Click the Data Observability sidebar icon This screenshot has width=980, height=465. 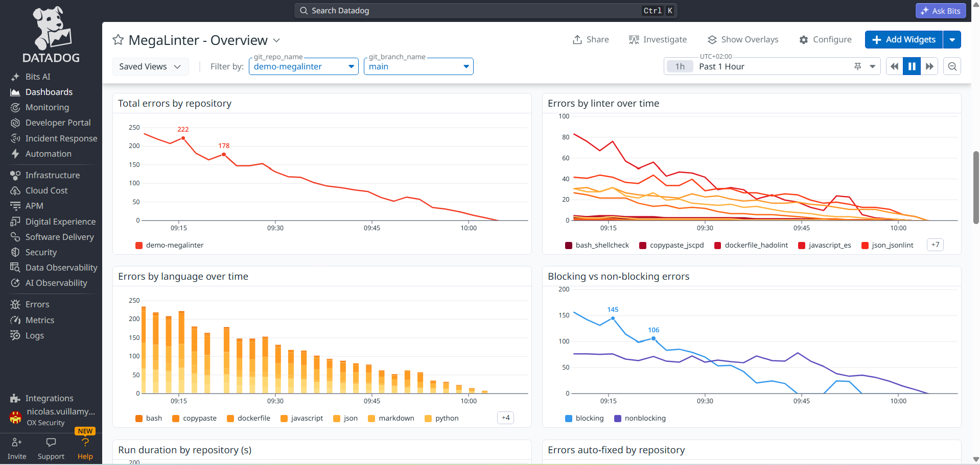tap(15, 267)
